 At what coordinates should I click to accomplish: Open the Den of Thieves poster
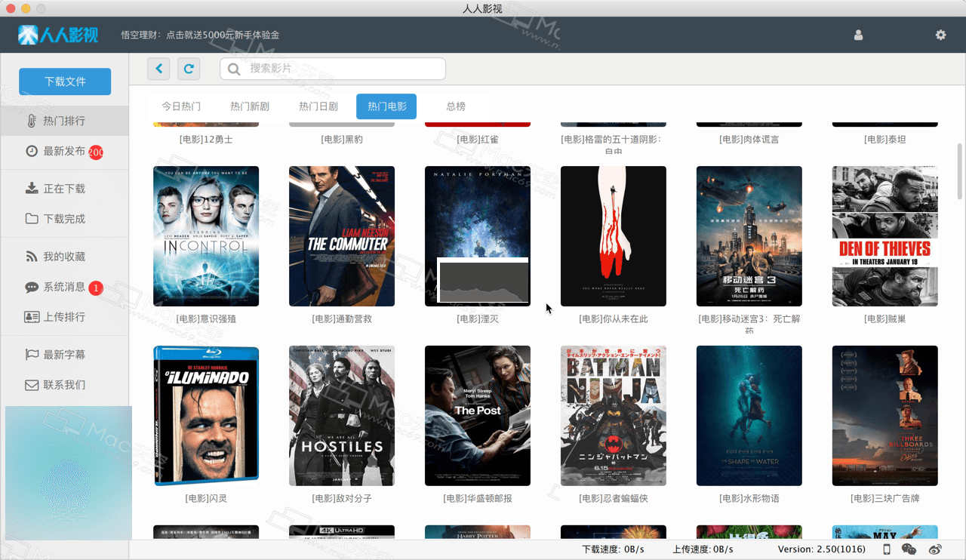(885, 236)
